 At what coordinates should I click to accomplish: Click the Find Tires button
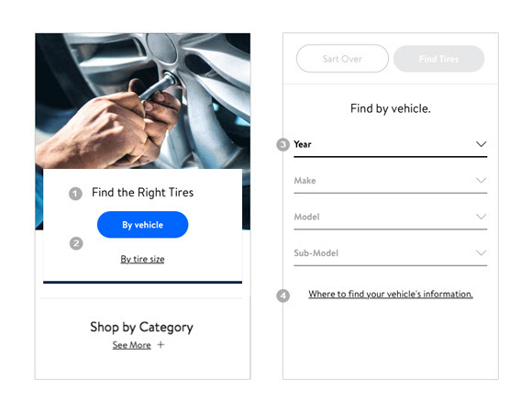point(438,59)
